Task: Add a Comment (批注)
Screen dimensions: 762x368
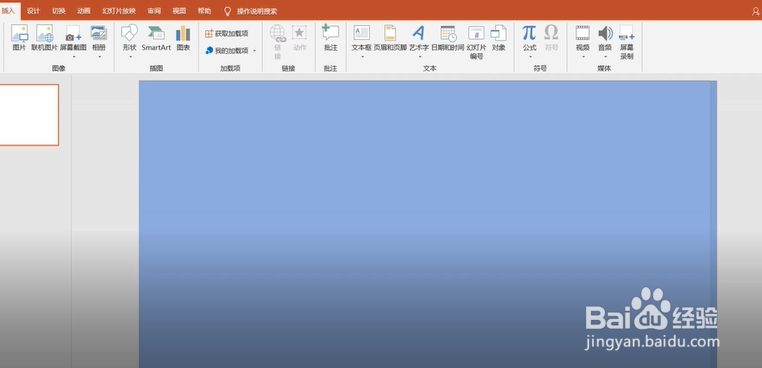Action: click(x=330, y=38)
